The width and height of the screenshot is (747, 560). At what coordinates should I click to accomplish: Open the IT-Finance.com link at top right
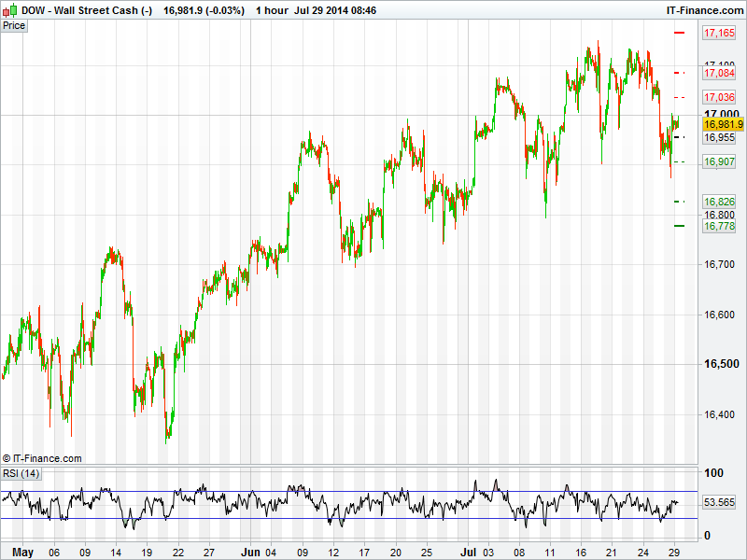pyautogui.click(x=705, y=10)
